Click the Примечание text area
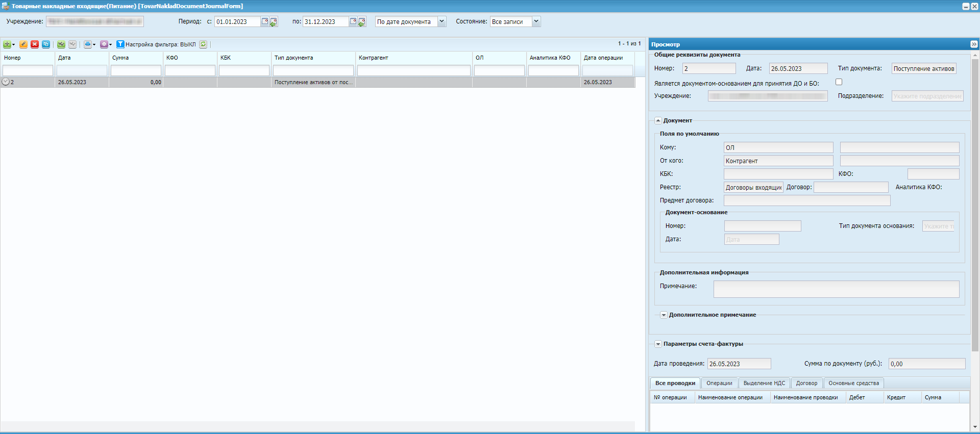The image size is (980, 434). [836, 289]
